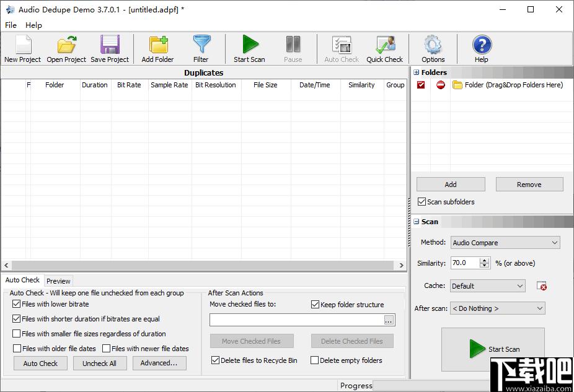Click the app icon in the title bar

pyautogui.click(x=11, y=9)
